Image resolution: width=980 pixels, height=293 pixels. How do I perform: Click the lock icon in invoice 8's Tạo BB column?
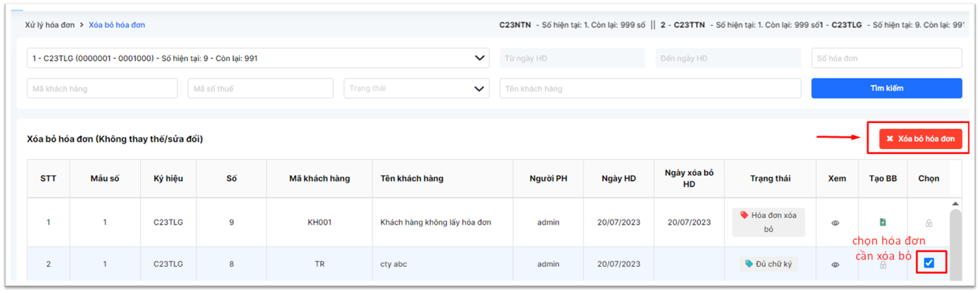point(882,264)
